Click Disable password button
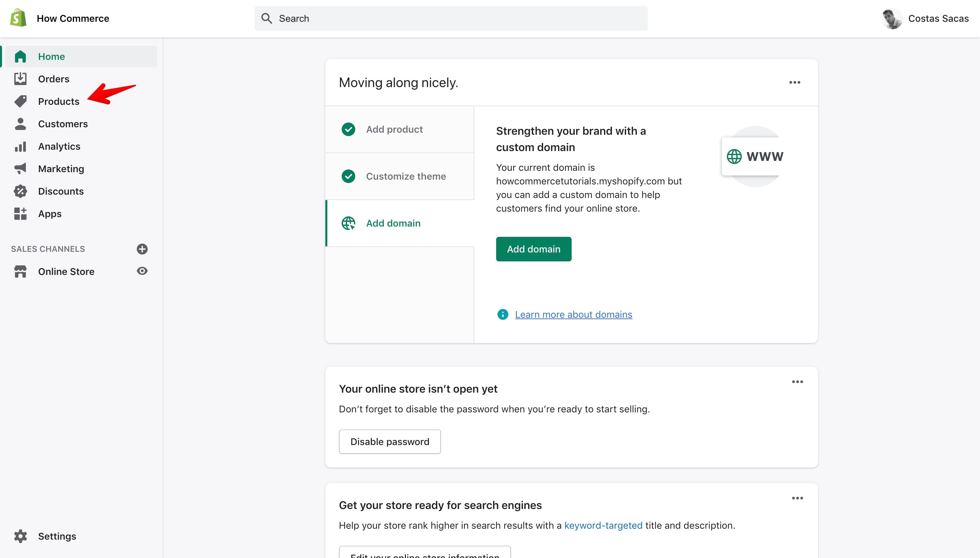980x558 pixels. coord(389,442)
